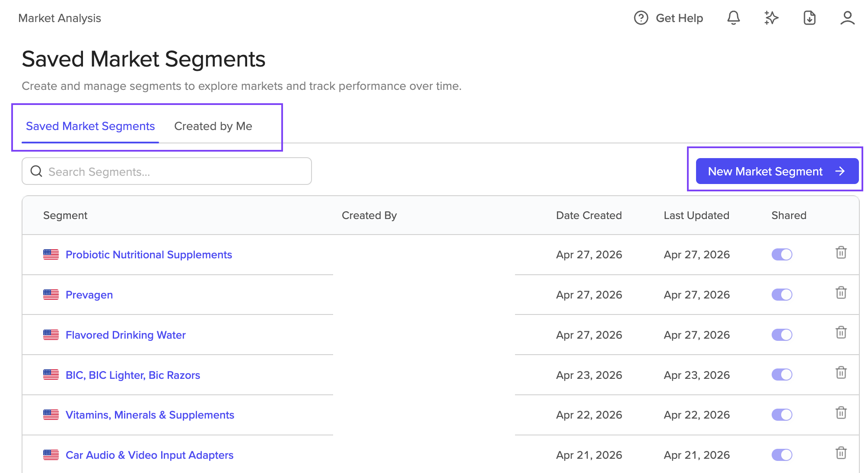Delete the Probiotic Nutritional Supplements segment
This screenshot has height=473, width=868.
(841, 252)
